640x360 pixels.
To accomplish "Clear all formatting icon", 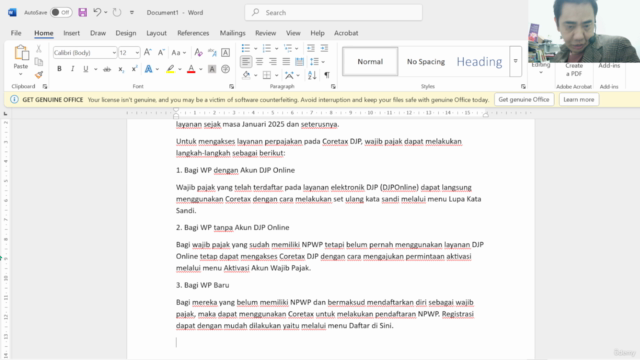I will pos(198,52).
